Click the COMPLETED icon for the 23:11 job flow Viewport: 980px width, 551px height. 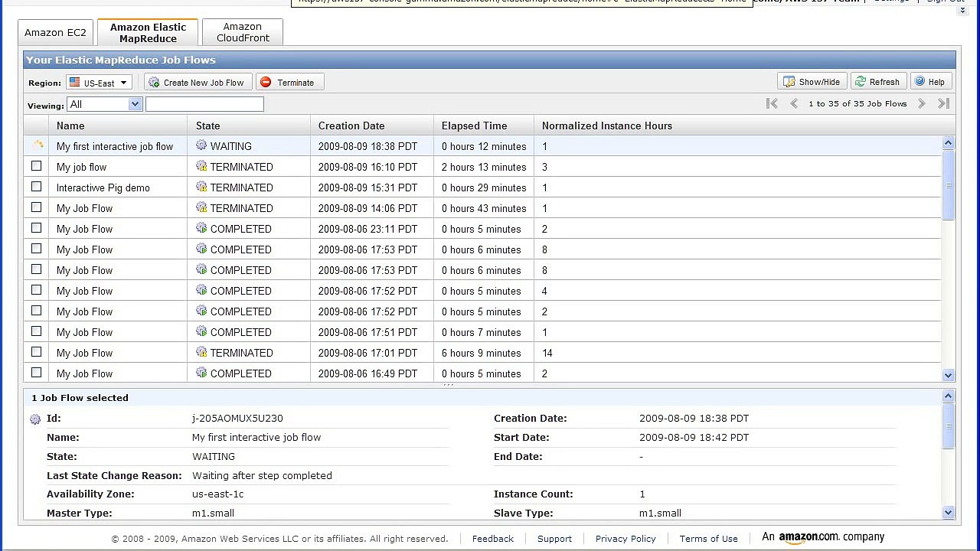201,228
